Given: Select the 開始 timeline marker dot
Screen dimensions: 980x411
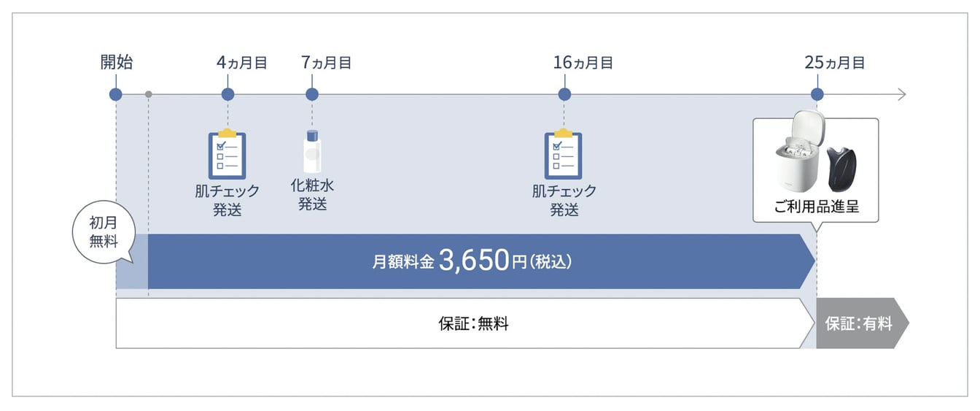Looking at the screenshot, I should (116, 94).
